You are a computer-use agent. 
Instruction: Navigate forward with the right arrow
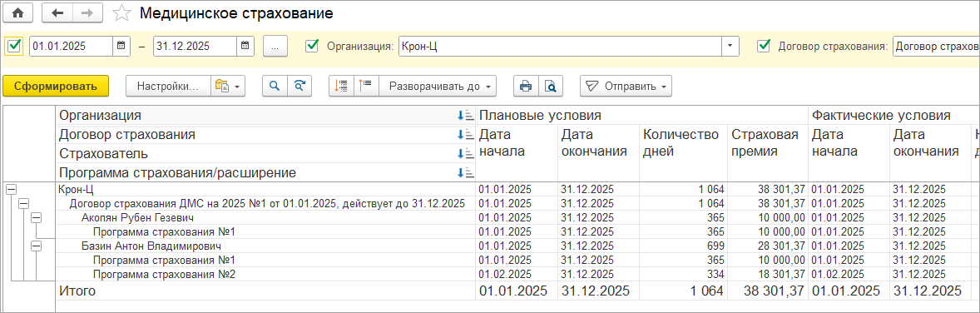pos(88,13)
